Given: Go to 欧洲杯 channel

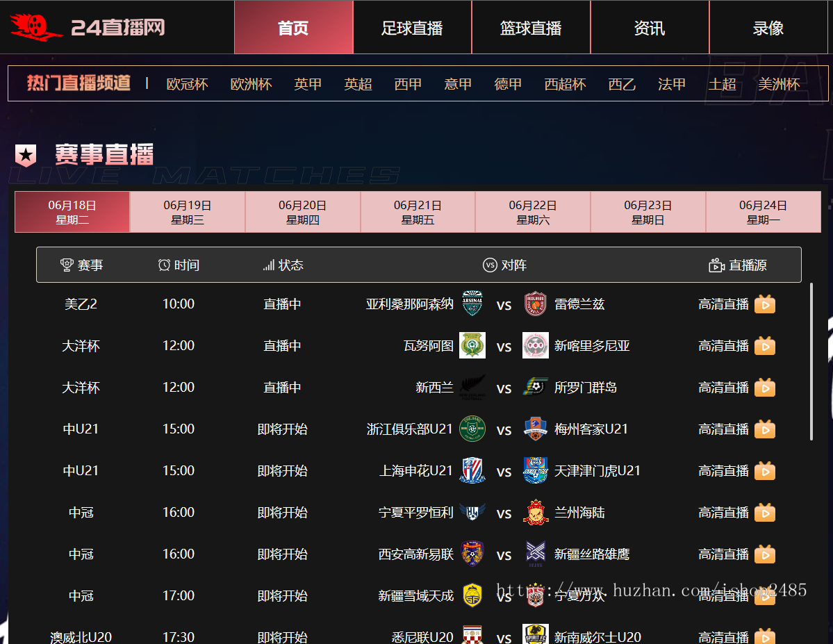Looking at the screenshot, I should tap(251, 84).
